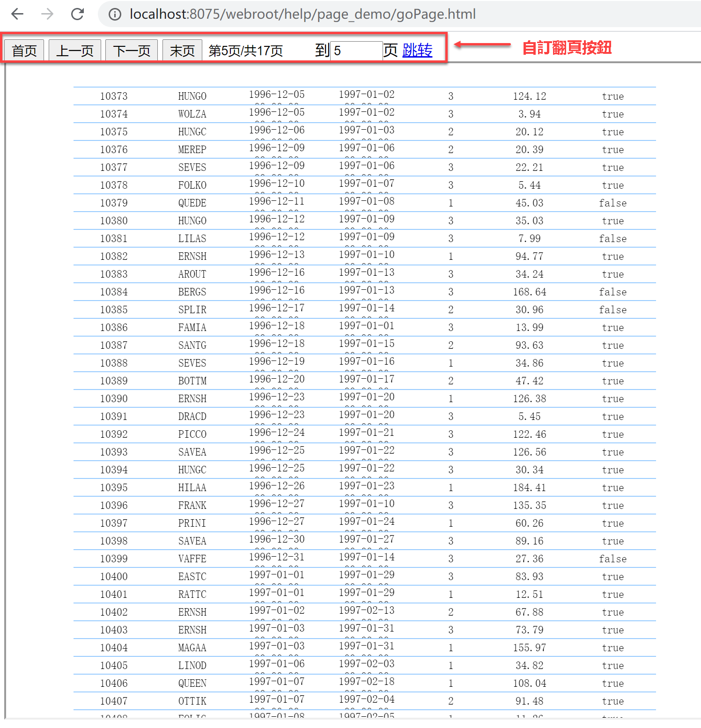701x728 pixels.
Task: Click date 1997-02-18 in row 10406
Action: click(367, 682)
